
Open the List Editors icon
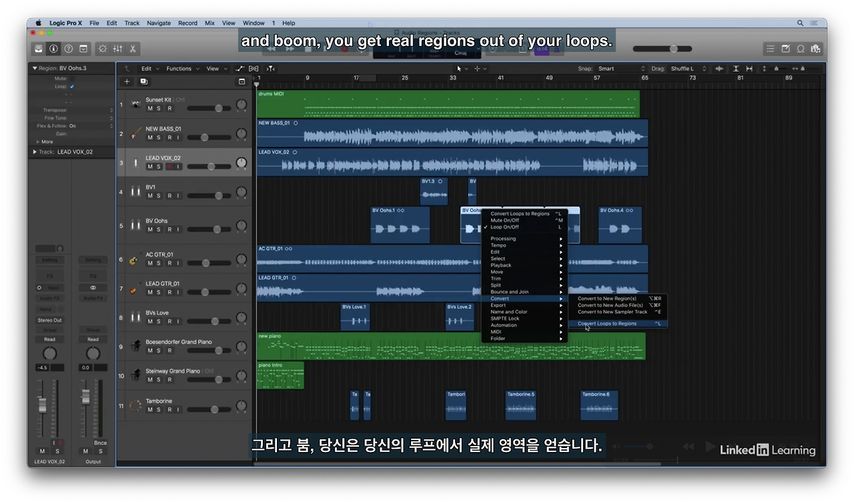coord(771,49)
